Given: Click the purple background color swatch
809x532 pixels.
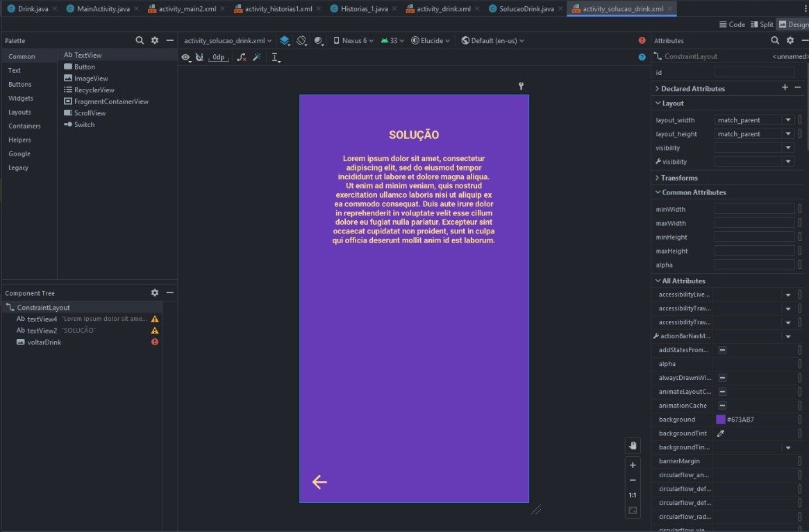Looking at the screenshot, I should point(721,419).
